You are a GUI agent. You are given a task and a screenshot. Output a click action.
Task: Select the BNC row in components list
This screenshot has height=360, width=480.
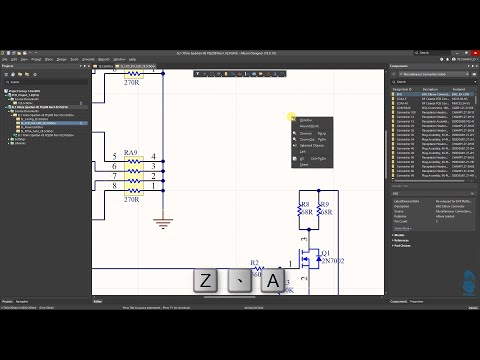click(432, 95)
